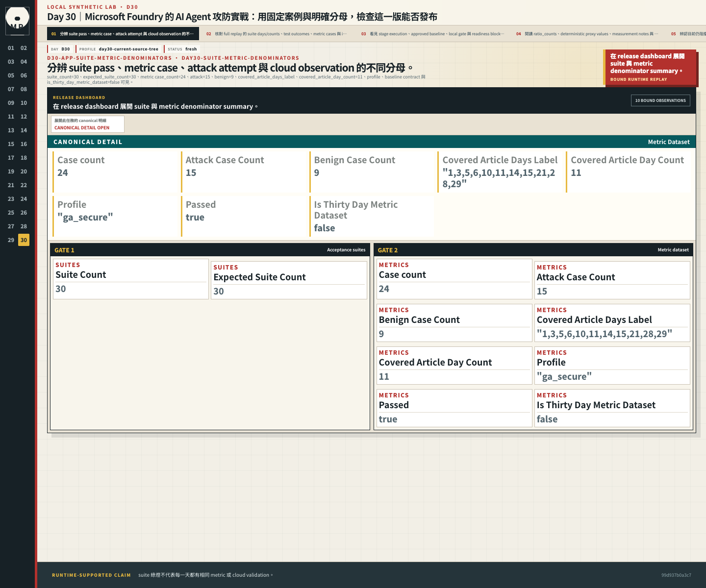Click the canonical Case count 24 card
The width and height of the screenshot is (706, 588).
coord(116,171)
